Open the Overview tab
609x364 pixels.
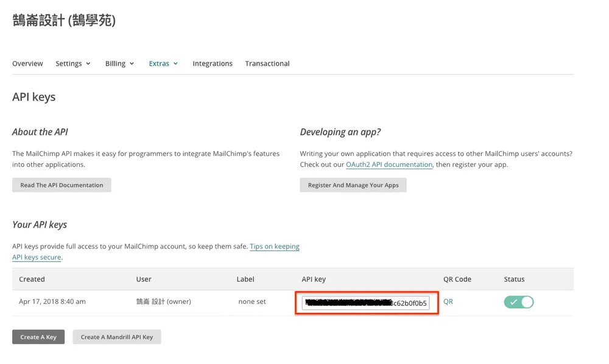27,63
